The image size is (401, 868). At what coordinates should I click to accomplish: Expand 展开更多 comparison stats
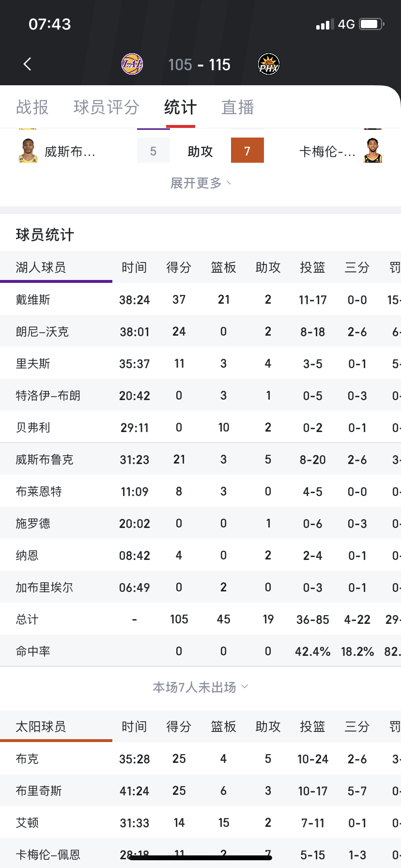click(x=200, y=183)
